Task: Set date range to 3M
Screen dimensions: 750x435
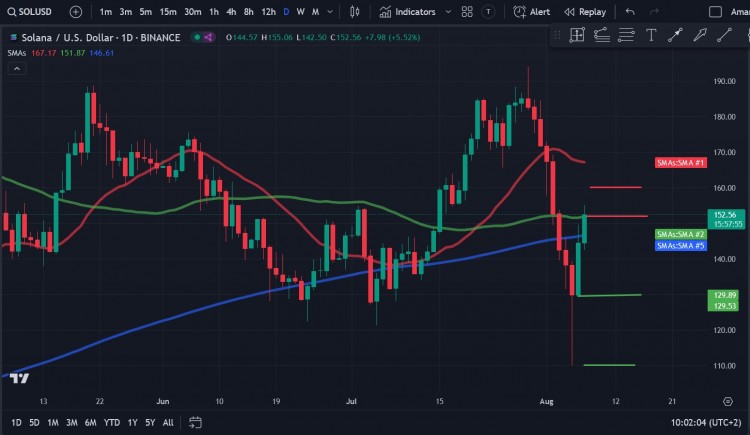Action: pos(72,423)
